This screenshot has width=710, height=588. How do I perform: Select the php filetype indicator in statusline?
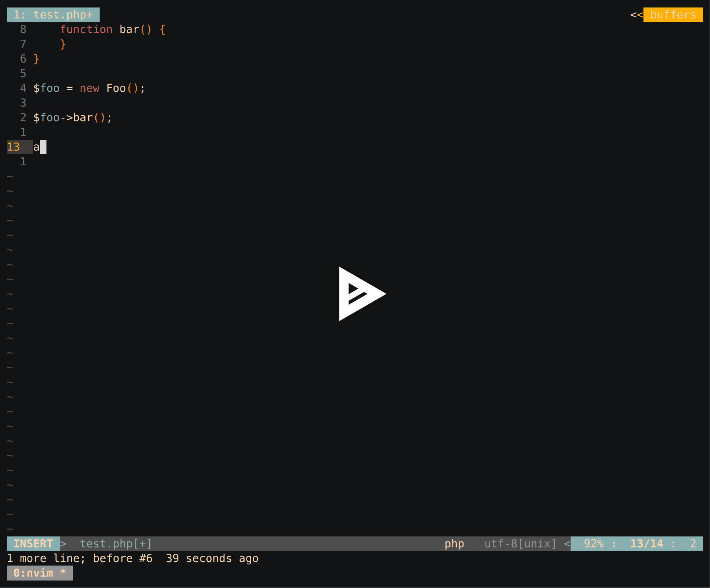454,544
